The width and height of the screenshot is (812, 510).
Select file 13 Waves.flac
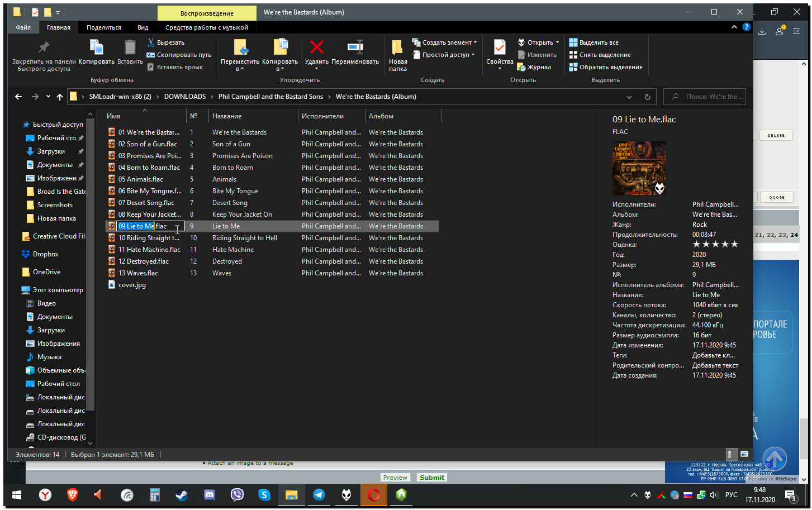(138, 273)
